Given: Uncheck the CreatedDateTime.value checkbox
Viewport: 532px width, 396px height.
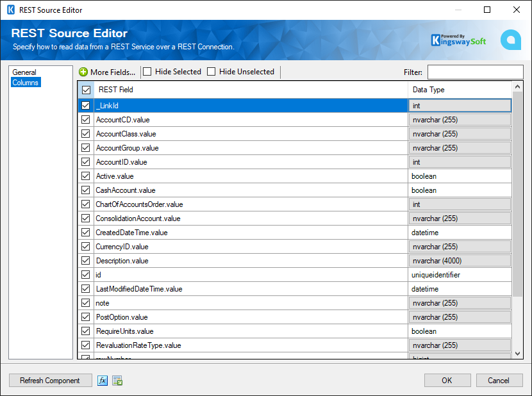Looking at the screenshot, I should pyautogui.click(x=85, y=233).
